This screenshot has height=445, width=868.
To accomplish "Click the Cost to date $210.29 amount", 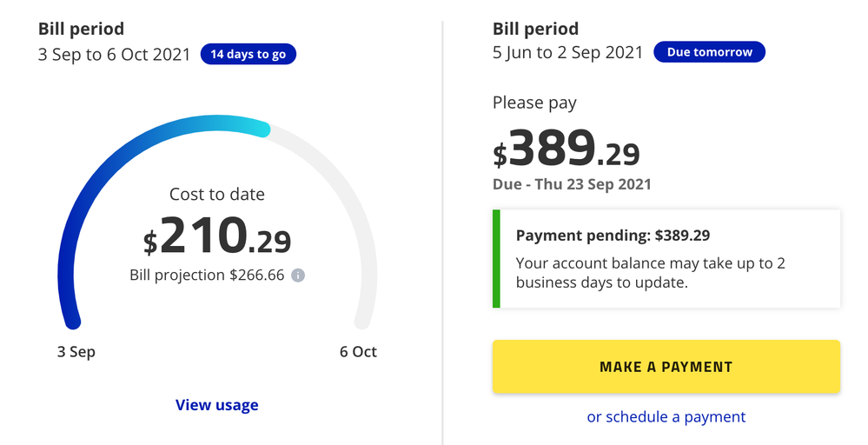I will point(217,237).
